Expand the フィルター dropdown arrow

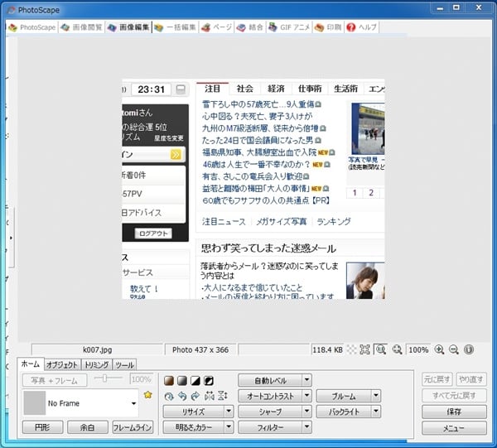(x=307, y=427)
